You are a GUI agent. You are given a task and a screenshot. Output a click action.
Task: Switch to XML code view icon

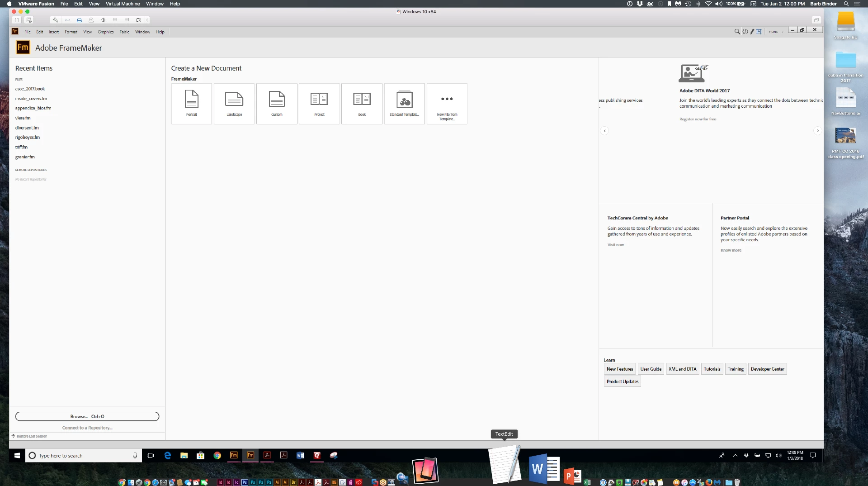pos(745,32)
